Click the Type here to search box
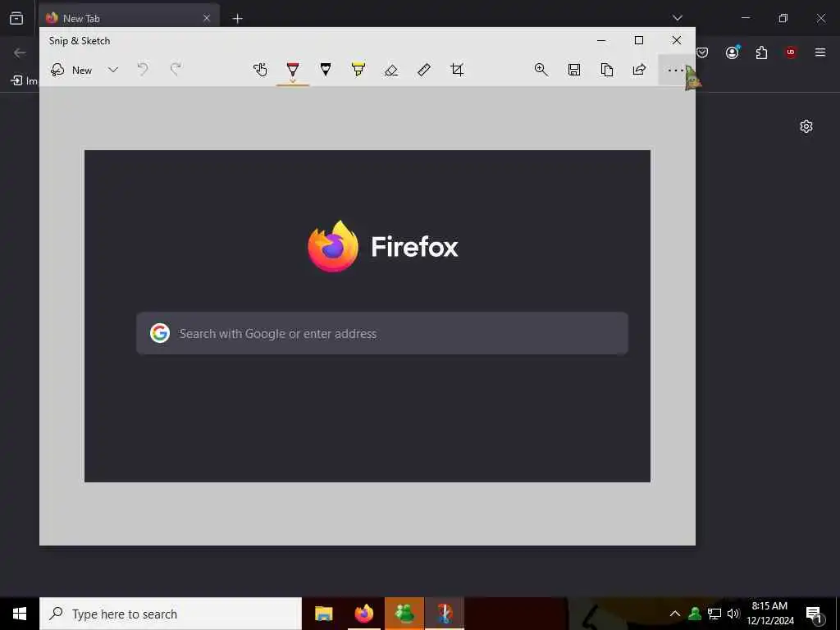This screenshot has width=840, height=630. (x=171, y=614)
